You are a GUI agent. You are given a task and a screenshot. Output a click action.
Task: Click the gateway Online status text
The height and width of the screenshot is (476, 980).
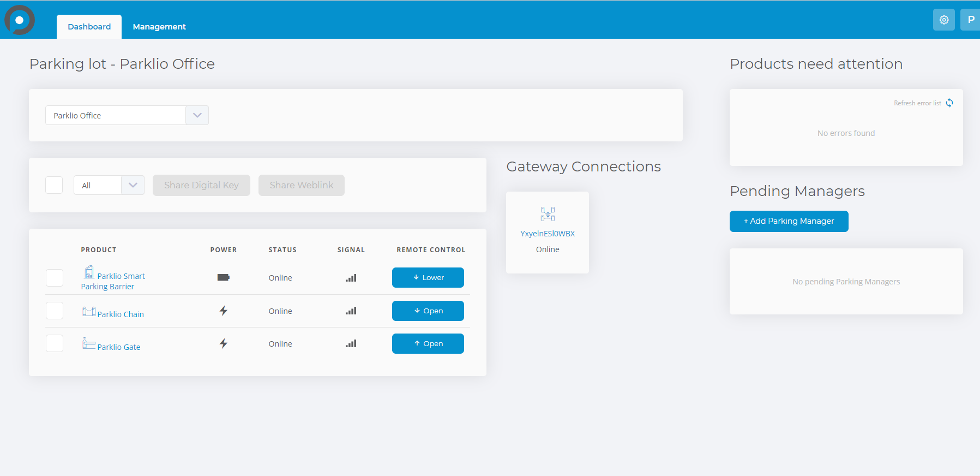click(x=548, y=249)
